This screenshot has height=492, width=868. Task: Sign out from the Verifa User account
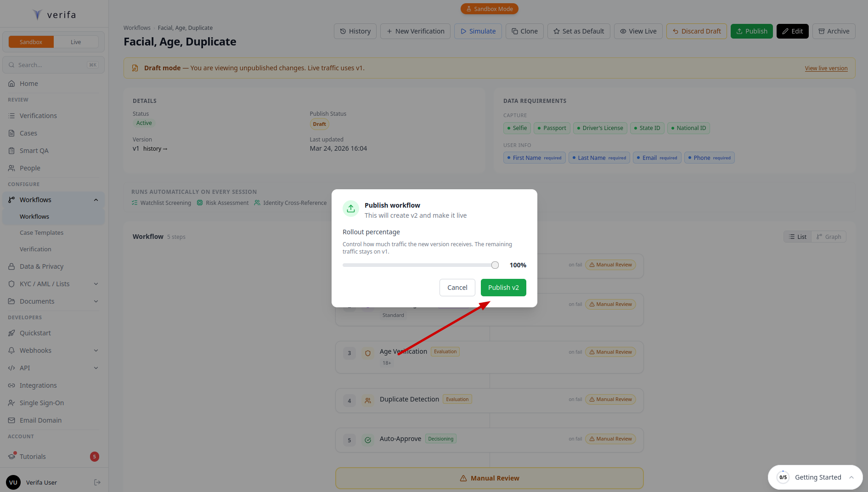pyautogui.click(x=97, y=482)
